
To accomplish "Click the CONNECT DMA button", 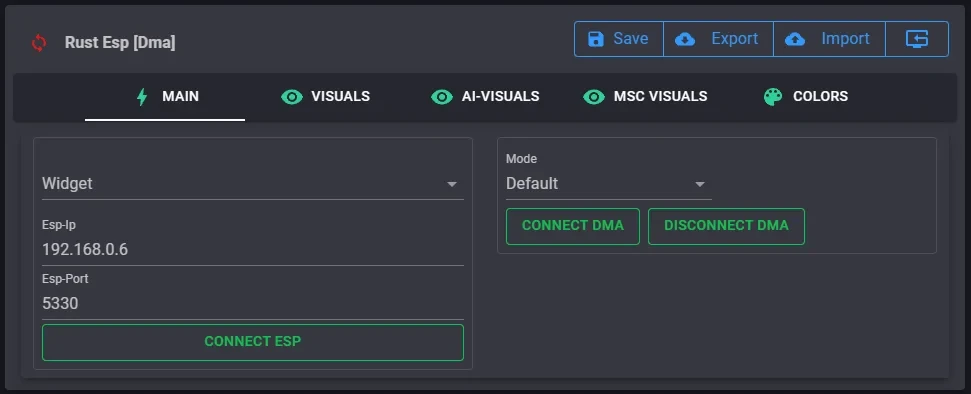I will point(573,226).
